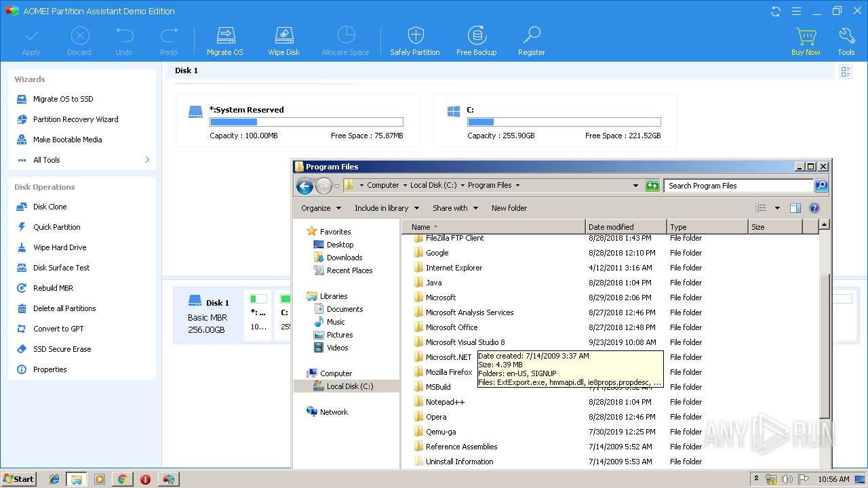Select Desktop in Favorites
The width and height of the screenshot is (868, 488).
[x=340, y=245]
